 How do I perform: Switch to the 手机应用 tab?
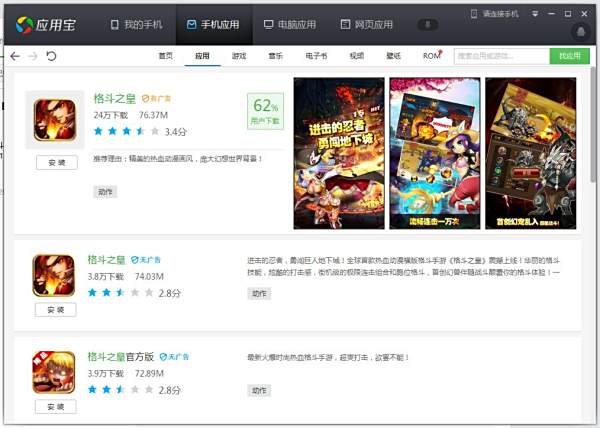pos(213,25)
